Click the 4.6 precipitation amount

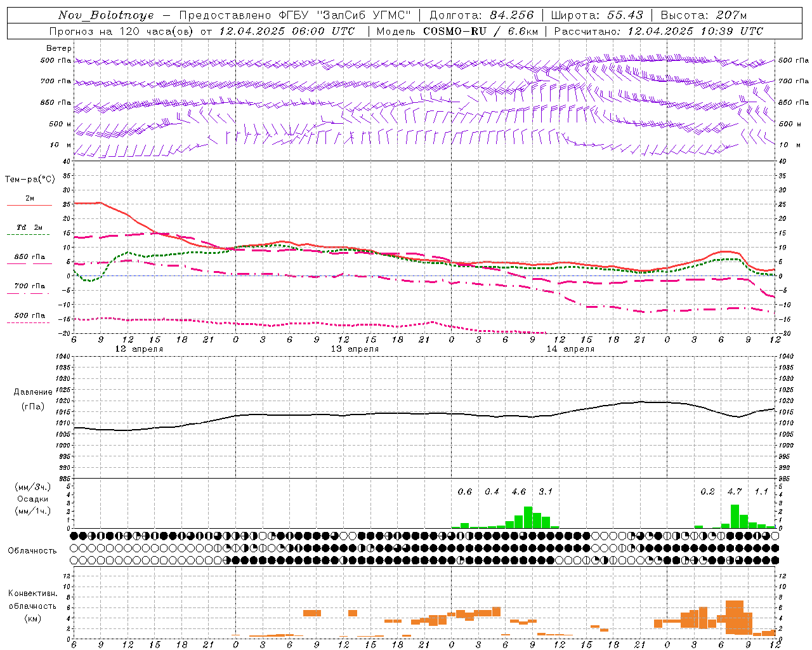(519, 491)
